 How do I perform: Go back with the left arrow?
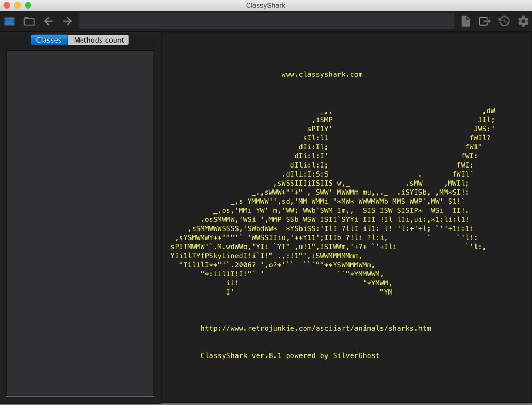pos(49,21)
